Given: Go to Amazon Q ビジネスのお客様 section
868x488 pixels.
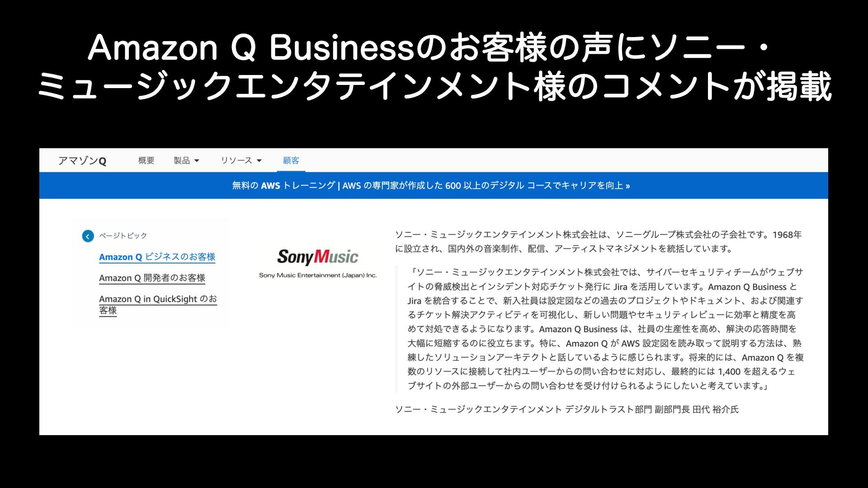Looking at the screenshot, I should pos(157,257).
